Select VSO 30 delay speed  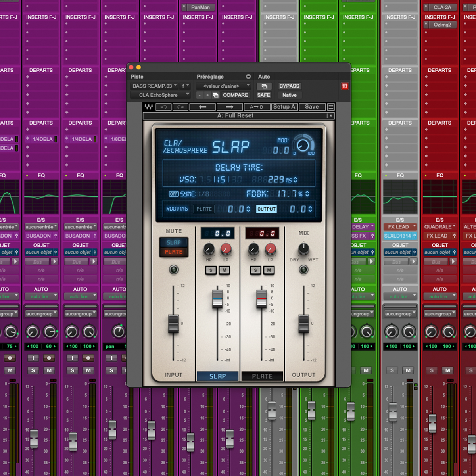pyautogui.click(x=237, y=180)
